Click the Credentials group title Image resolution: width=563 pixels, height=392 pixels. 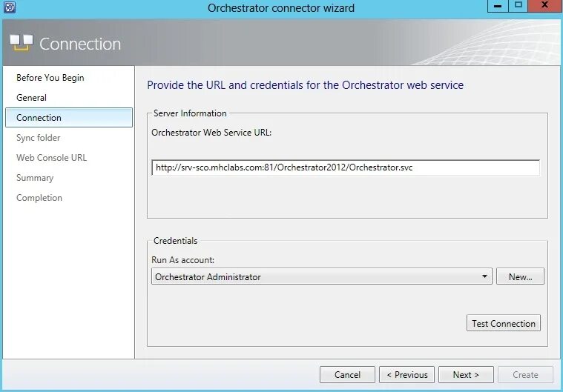click(x=176, y=241)
